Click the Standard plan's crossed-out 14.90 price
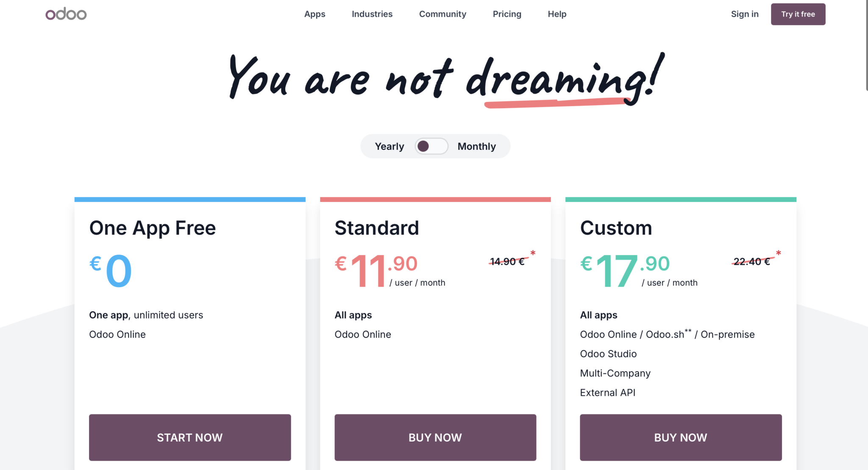This screenshot has width=868, height=470. [x=506, y=261]
